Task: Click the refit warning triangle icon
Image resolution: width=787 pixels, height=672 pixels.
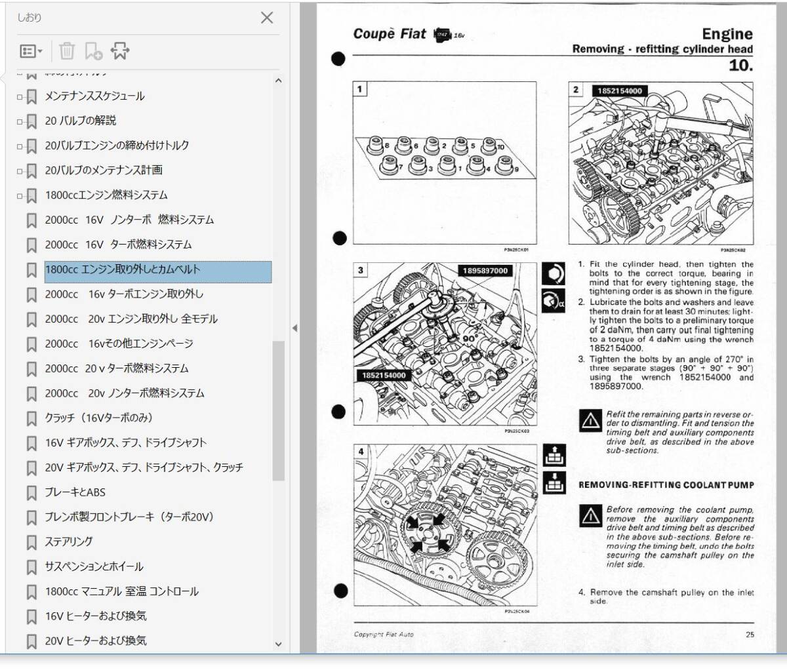Action: [x=590, y=421]
